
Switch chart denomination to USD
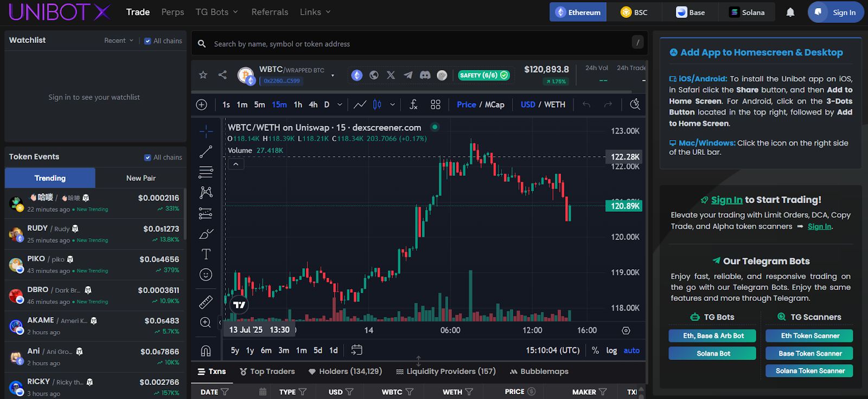tap(528, 104)
